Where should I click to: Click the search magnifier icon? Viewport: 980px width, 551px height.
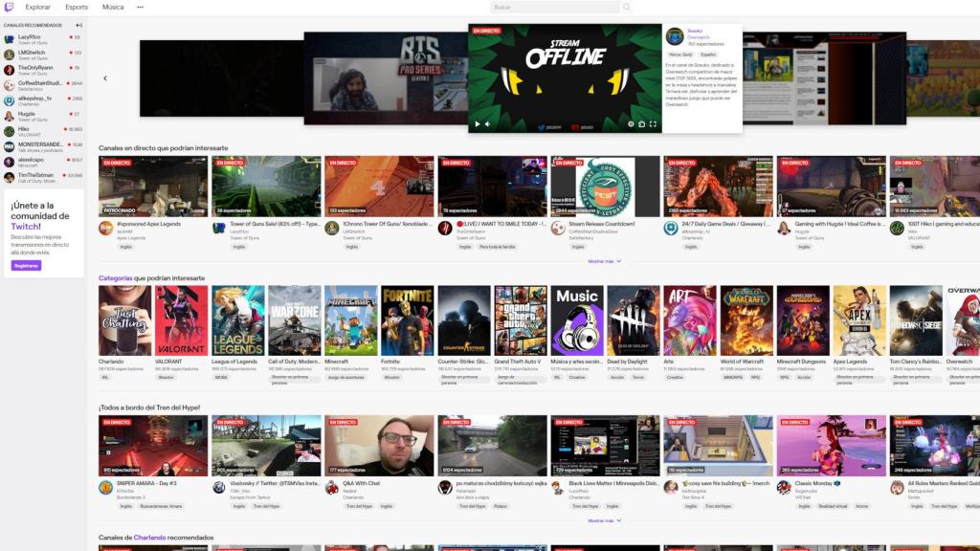click(626, 7)
